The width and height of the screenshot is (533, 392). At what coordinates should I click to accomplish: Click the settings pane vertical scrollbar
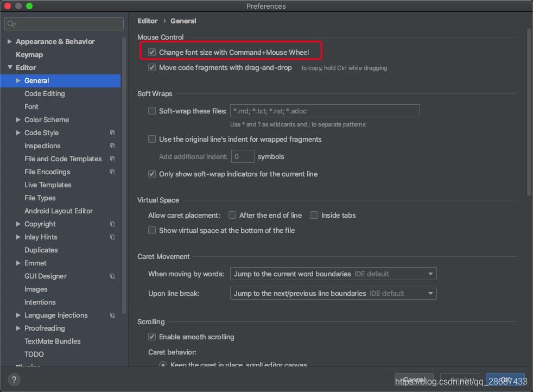pyautogui.click(x=529, y=109)
